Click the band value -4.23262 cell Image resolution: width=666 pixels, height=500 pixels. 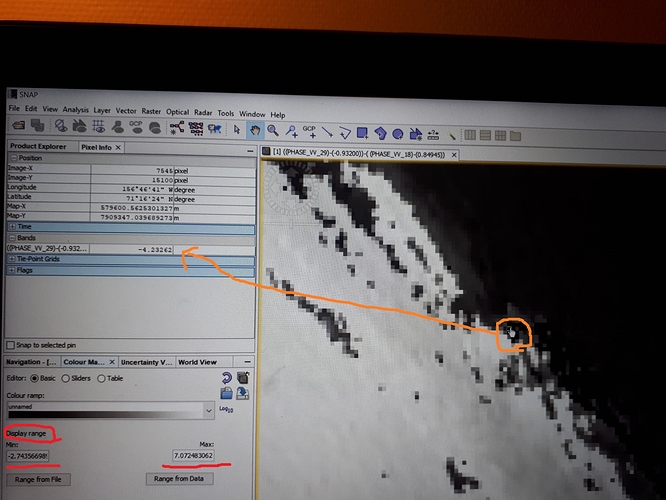click(131, 249)
